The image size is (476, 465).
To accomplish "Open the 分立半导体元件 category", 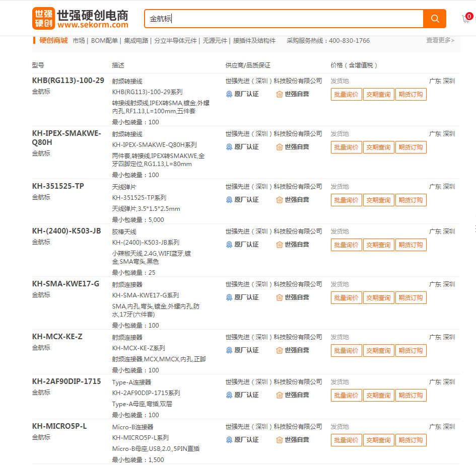I will [175, 41].
